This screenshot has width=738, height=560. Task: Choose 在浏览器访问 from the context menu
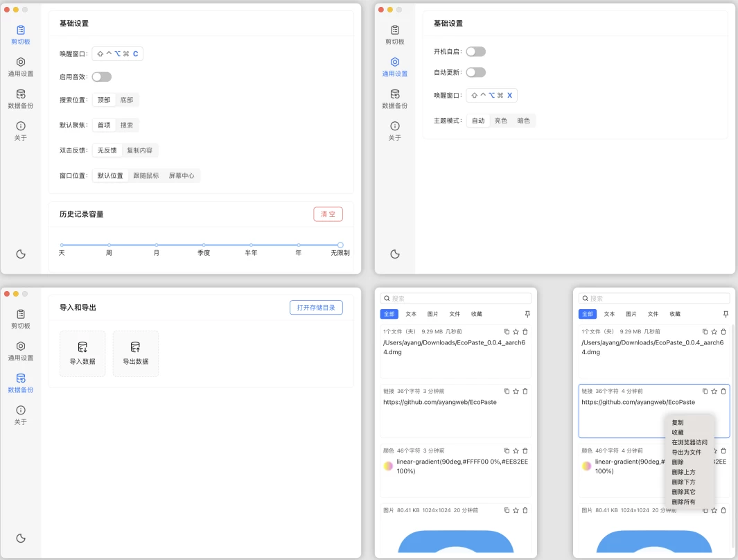[x=689, y=442]
